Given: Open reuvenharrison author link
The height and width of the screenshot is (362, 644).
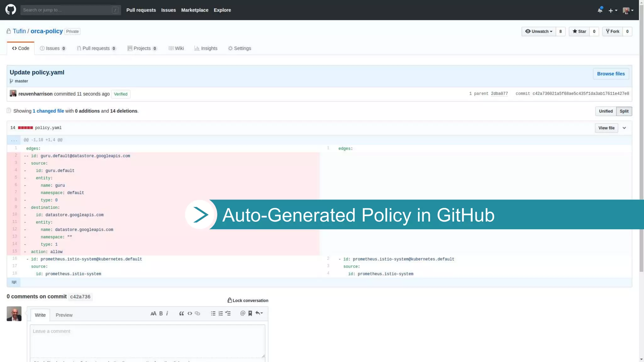Looking at the screenshot, I should coord(36,94).
